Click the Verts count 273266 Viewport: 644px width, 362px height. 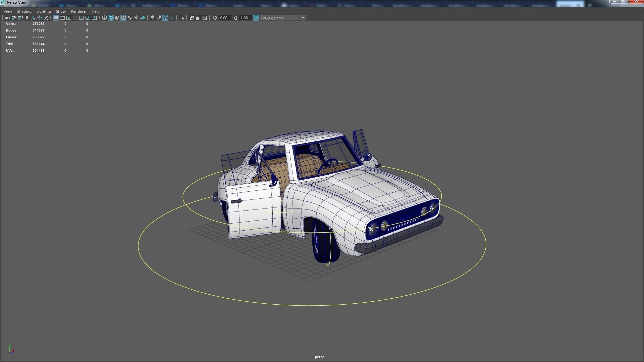point(39,24)
